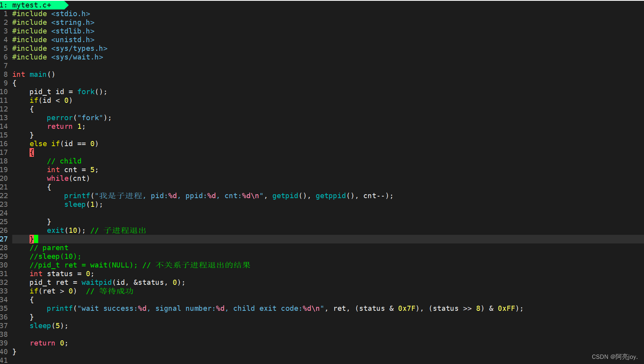Click the return 0; statement
644x364 pixels.
point(49,343)
